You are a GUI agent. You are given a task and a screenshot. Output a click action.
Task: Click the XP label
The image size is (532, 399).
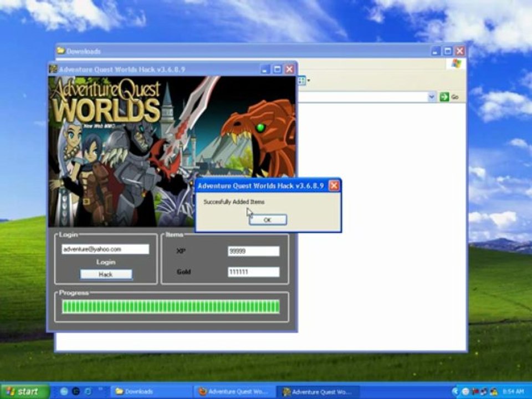181,251
